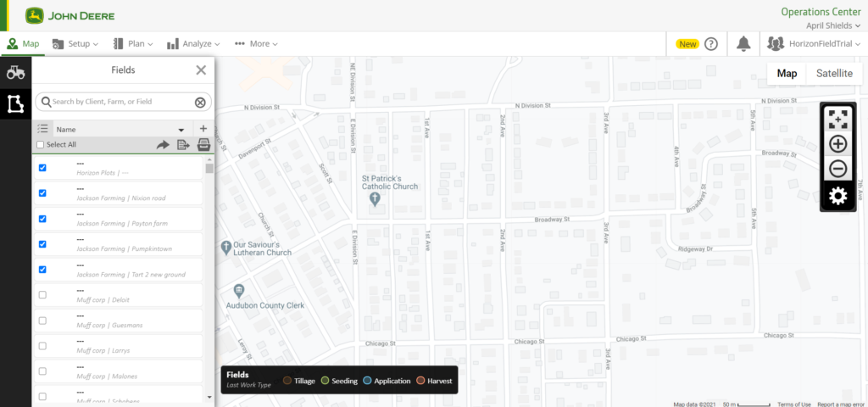Click Report a map error link
Viewport: 868px width, 407px height.
[842, 404]
